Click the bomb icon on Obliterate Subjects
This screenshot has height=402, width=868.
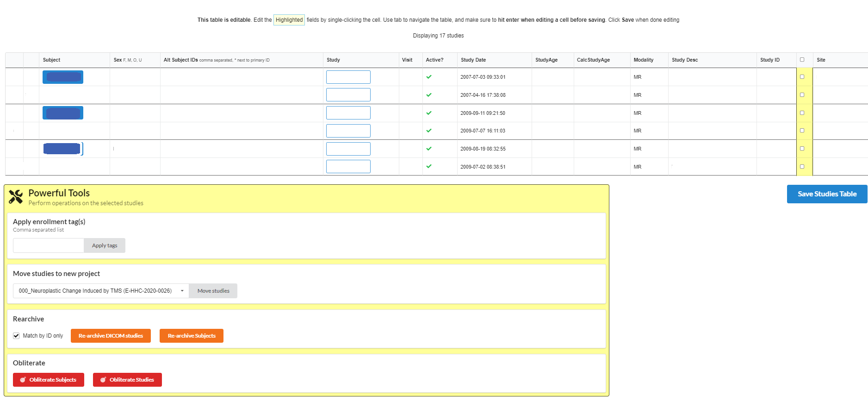pos(23,380)
